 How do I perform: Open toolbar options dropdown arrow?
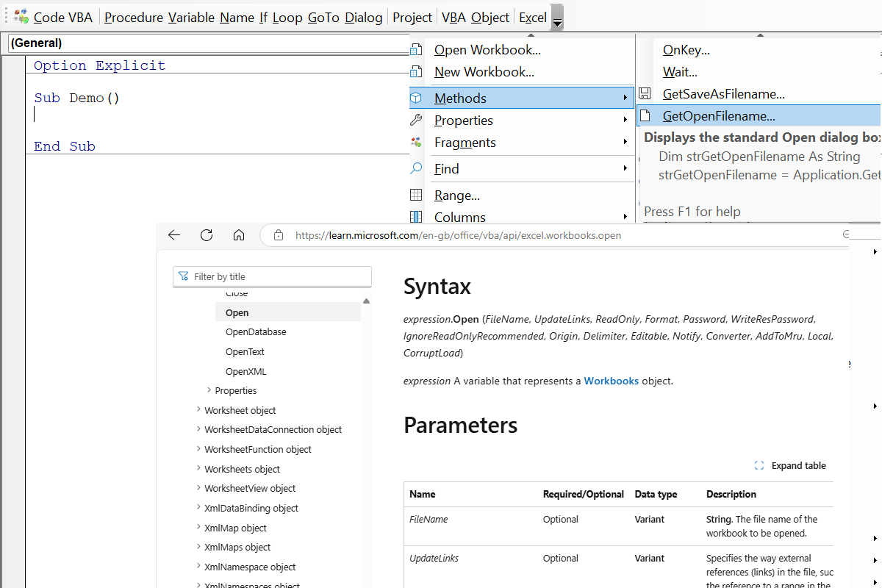[x=557, y=18]
